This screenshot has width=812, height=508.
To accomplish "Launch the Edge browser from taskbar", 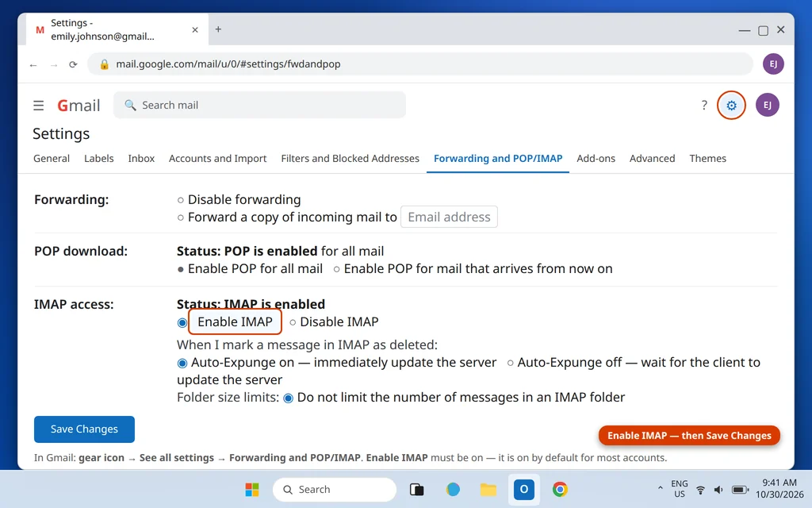I will tap(453, 489).
